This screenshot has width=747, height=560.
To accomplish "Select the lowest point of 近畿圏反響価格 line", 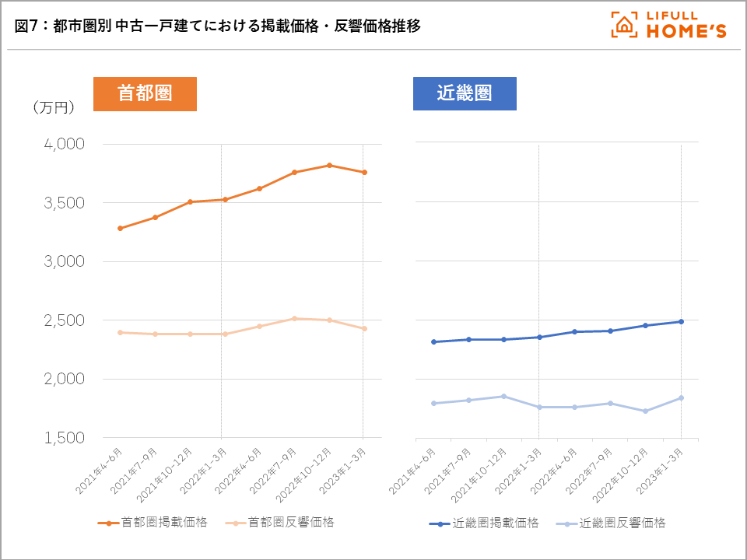I will [645, 411].
